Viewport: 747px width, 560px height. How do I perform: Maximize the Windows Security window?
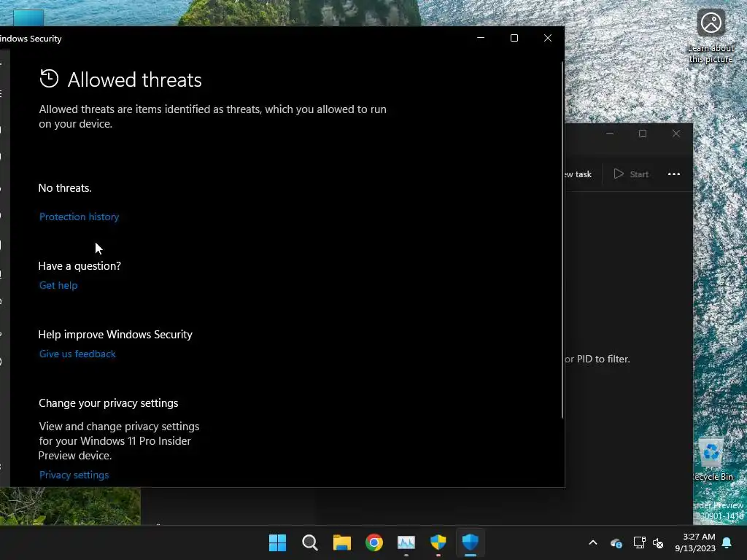click(514, 38)
